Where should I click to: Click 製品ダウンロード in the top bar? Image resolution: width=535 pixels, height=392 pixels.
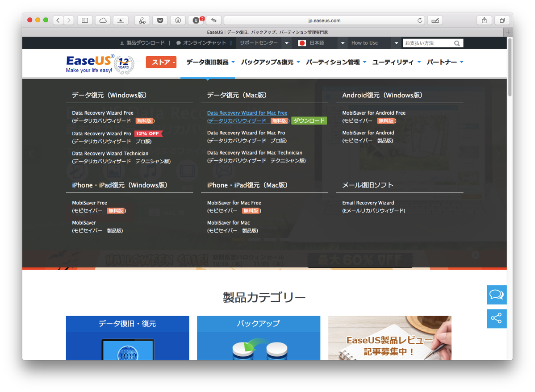tap(142, 43)
